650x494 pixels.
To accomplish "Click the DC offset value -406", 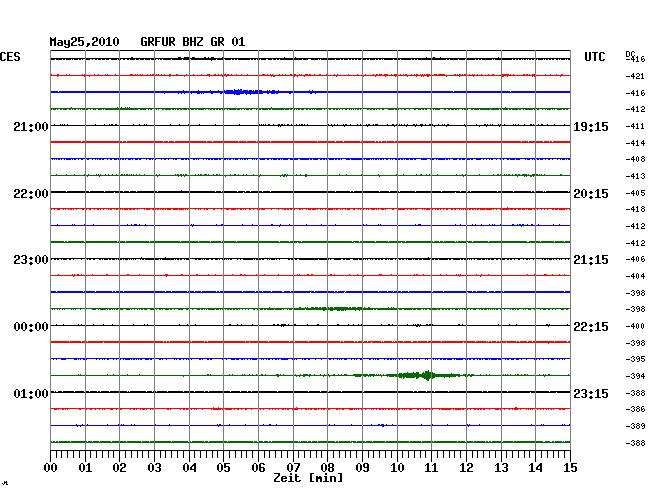I will click(x=635, y=259).
